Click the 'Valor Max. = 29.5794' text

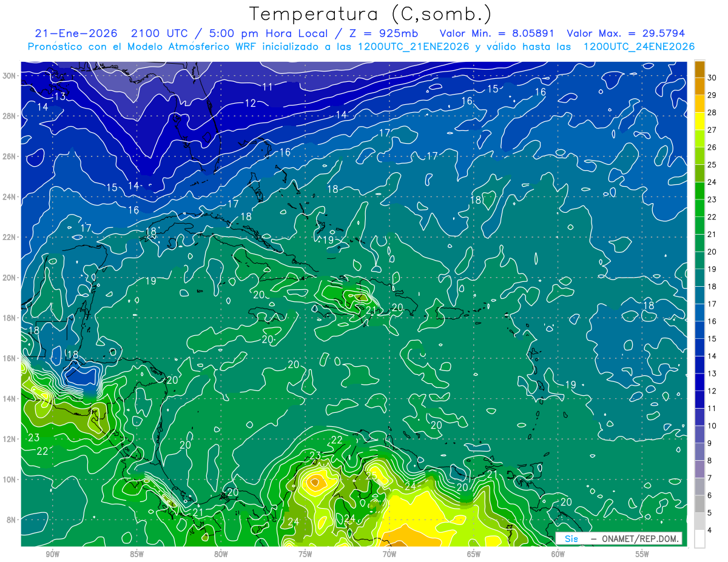[x=625, y=33]
